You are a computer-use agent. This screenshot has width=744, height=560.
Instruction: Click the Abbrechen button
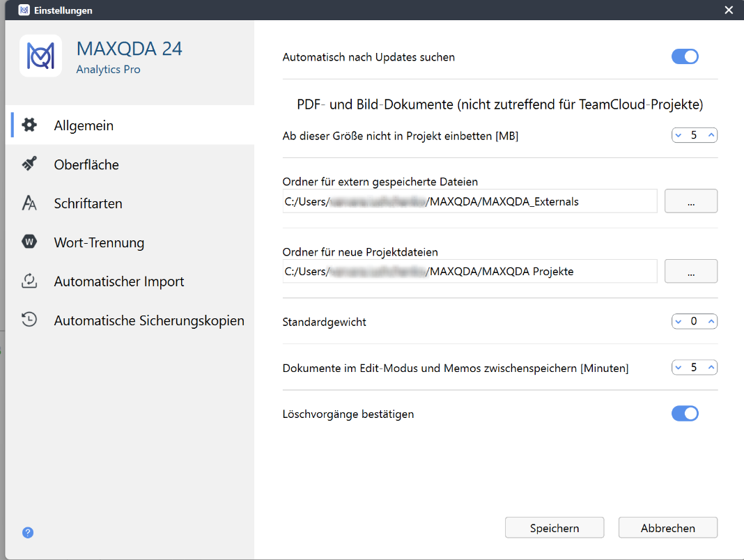tap(667, 528)
